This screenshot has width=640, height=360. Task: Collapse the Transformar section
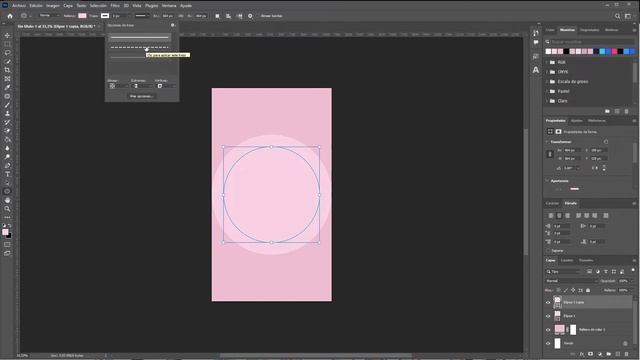click(x=547, y=142)
